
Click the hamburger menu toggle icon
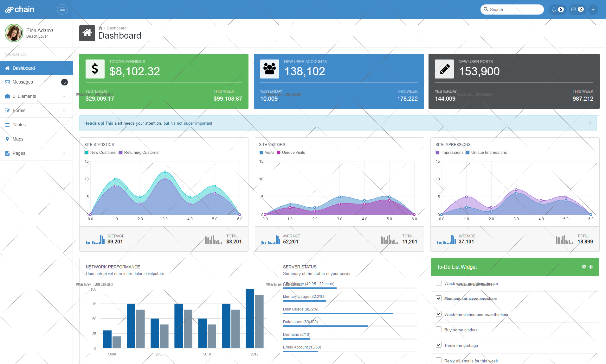(62, 9)
